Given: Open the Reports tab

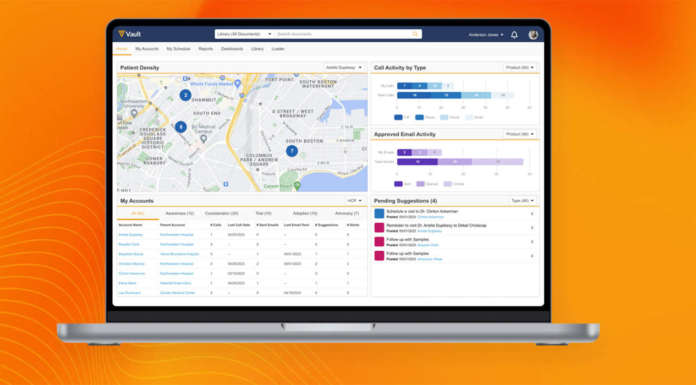Looking at the screenshot, I should (x=206, y=49).
